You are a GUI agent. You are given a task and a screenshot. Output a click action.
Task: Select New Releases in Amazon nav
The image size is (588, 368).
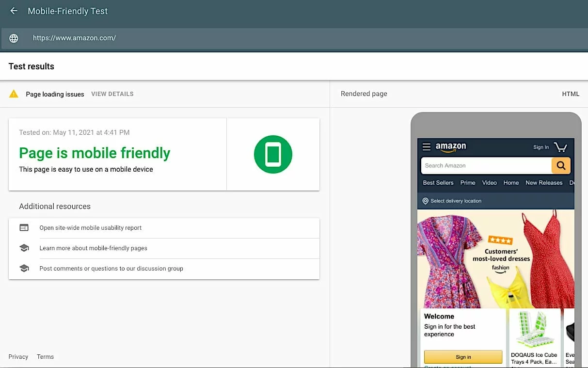pos(544,183)
